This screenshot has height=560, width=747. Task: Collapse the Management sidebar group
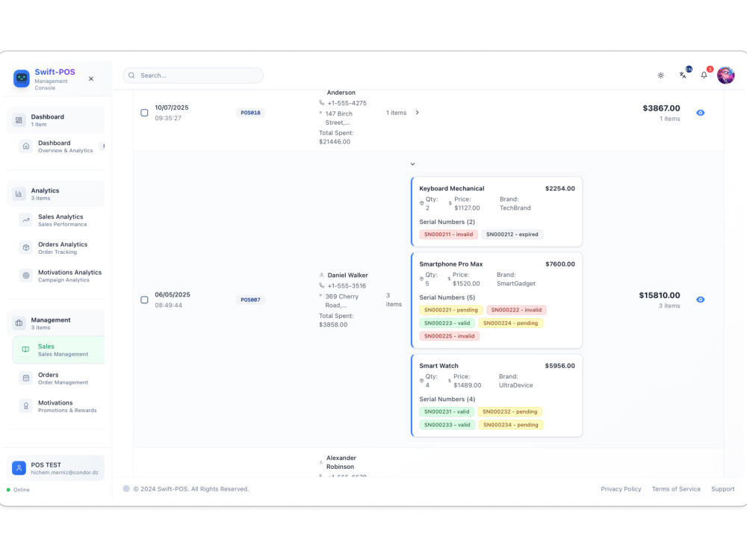coord(56,323)
